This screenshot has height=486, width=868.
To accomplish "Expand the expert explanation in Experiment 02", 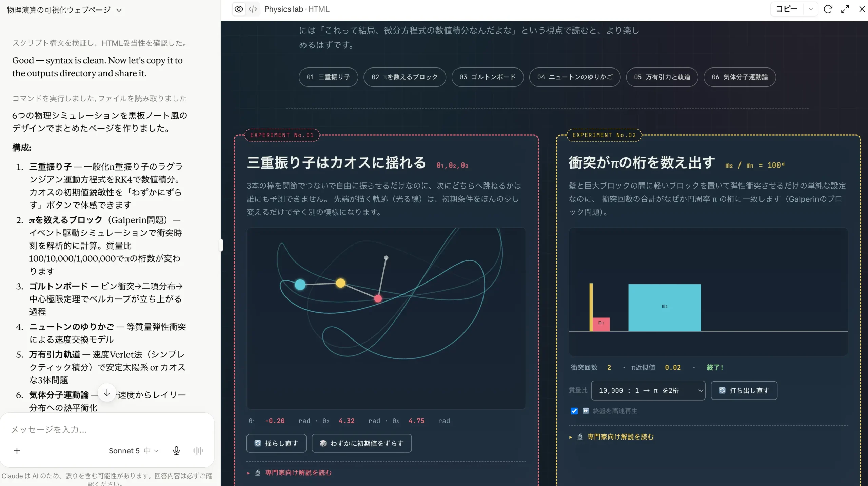I will coord(620,436).
